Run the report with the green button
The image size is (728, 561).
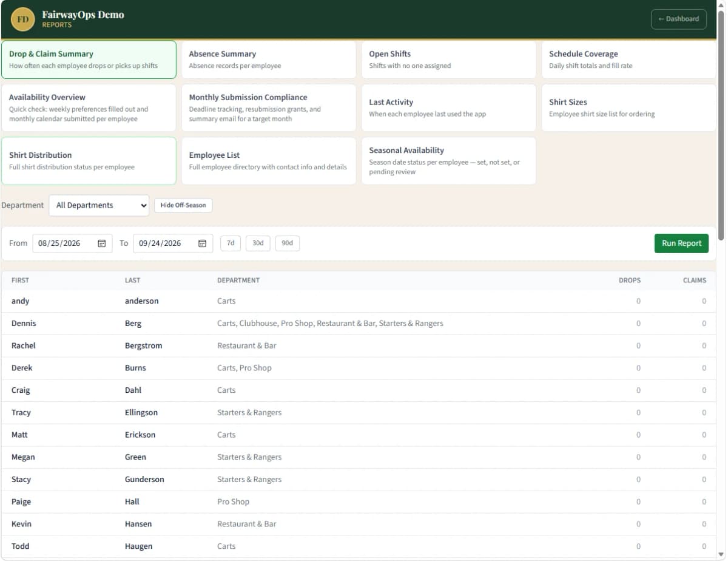[x=681, y=243]
